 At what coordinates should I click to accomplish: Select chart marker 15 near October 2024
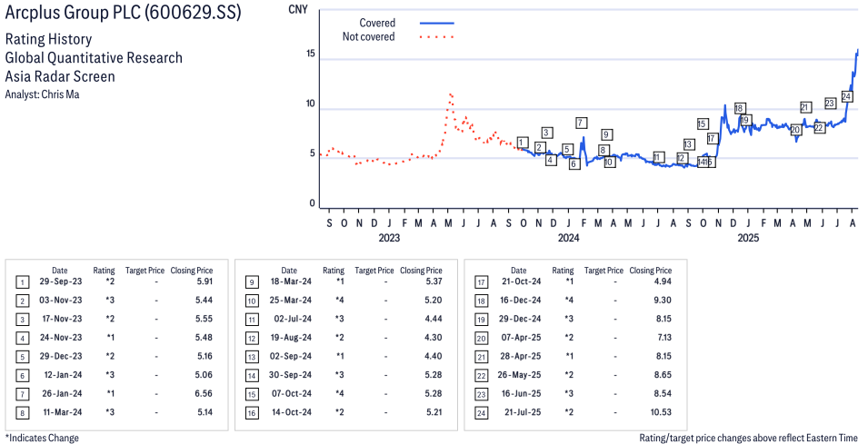pos(703,123)
